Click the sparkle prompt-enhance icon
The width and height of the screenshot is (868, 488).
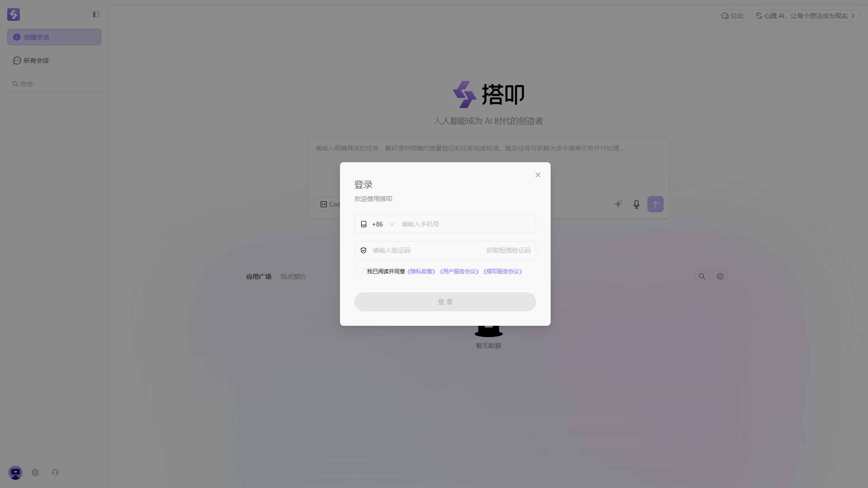(x=618, y=204)
